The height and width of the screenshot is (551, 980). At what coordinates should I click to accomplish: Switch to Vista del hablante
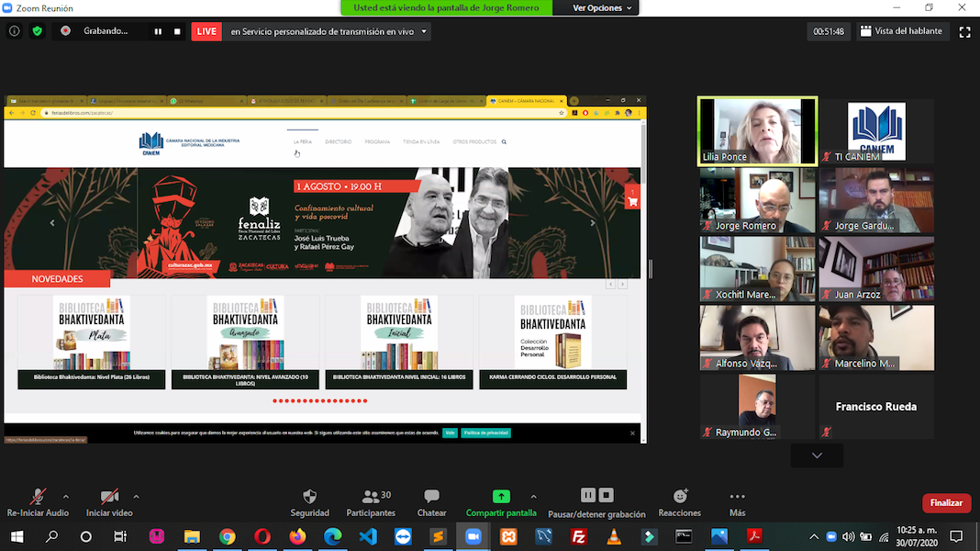pos(901,31)
